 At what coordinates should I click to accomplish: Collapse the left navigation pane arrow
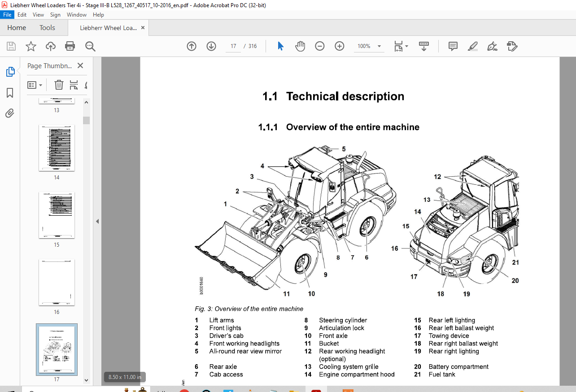pos(97,221)
